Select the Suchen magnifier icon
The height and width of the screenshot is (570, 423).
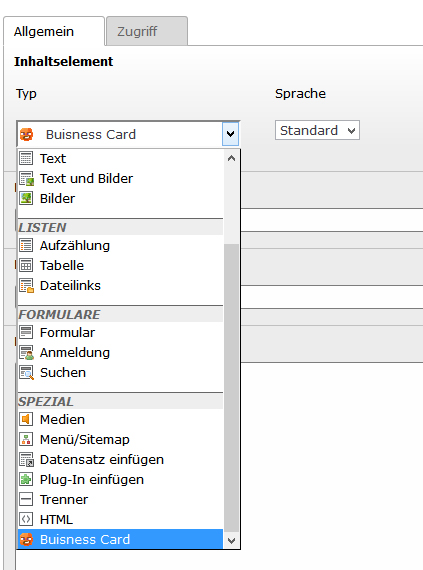click(x=26, y=373)
